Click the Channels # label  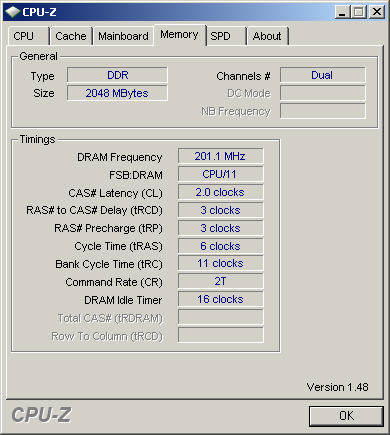point(243,76)
